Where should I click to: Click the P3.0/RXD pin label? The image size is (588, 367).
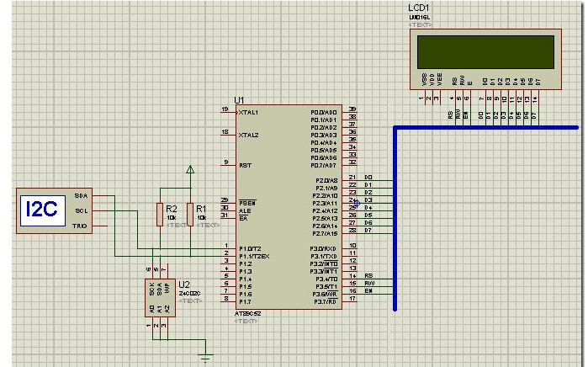323,249
